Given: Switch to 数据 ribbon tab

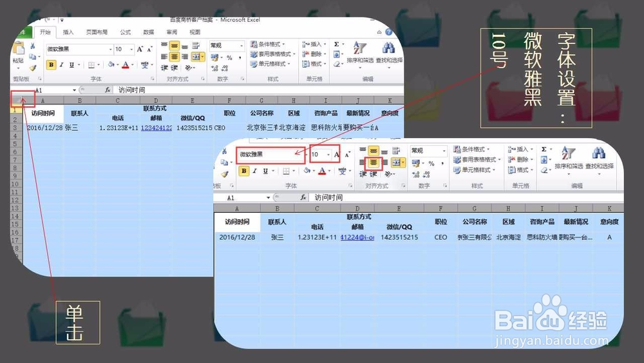Looking at the screenshot, I should click(149, 32).
